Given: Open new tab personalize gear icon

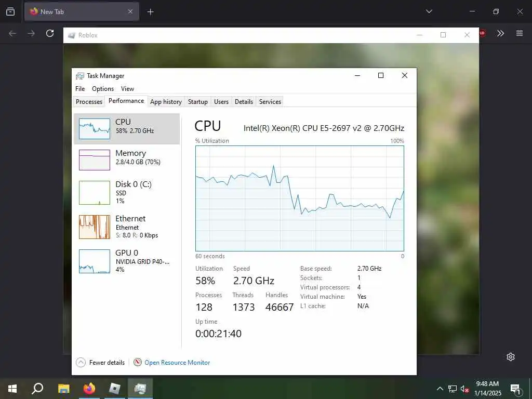Looking at the screenshot, I should (x=511, y=357).
